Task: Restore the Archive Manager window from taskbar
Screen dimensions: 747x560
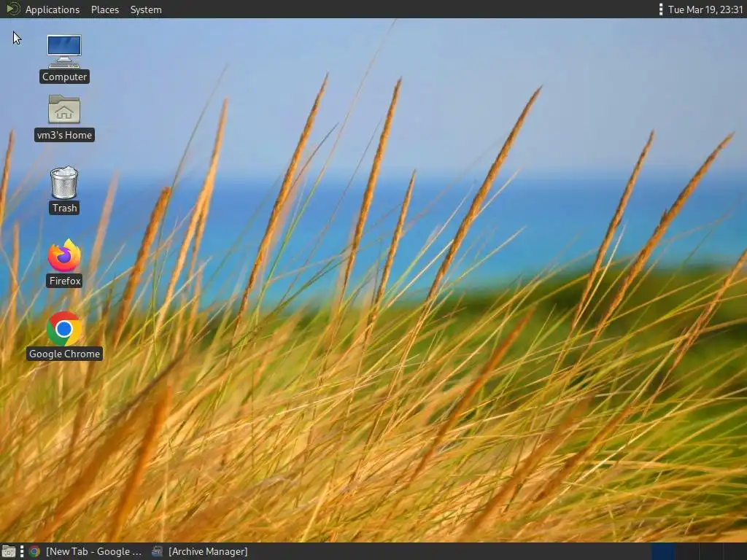Action: (200, 551)
